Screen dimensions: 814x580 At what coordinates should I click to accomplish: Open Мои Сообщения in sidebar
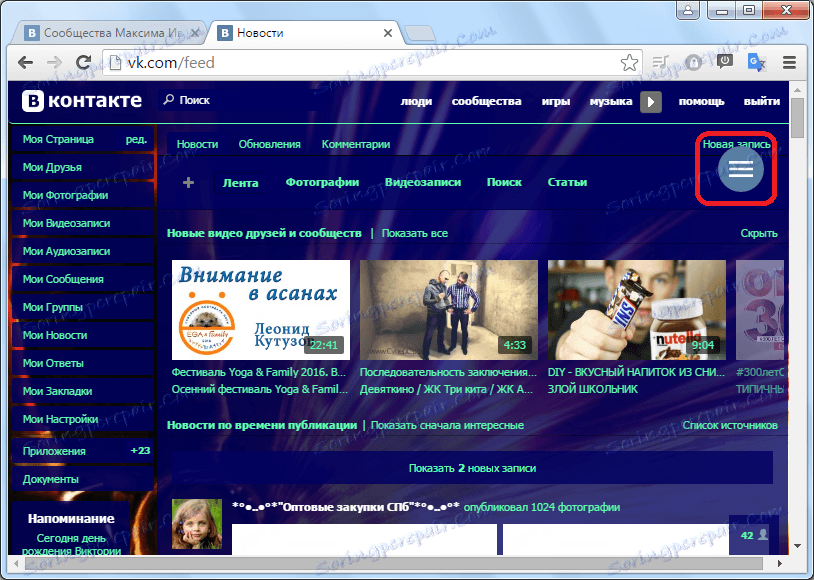click(x=83, y=279)
